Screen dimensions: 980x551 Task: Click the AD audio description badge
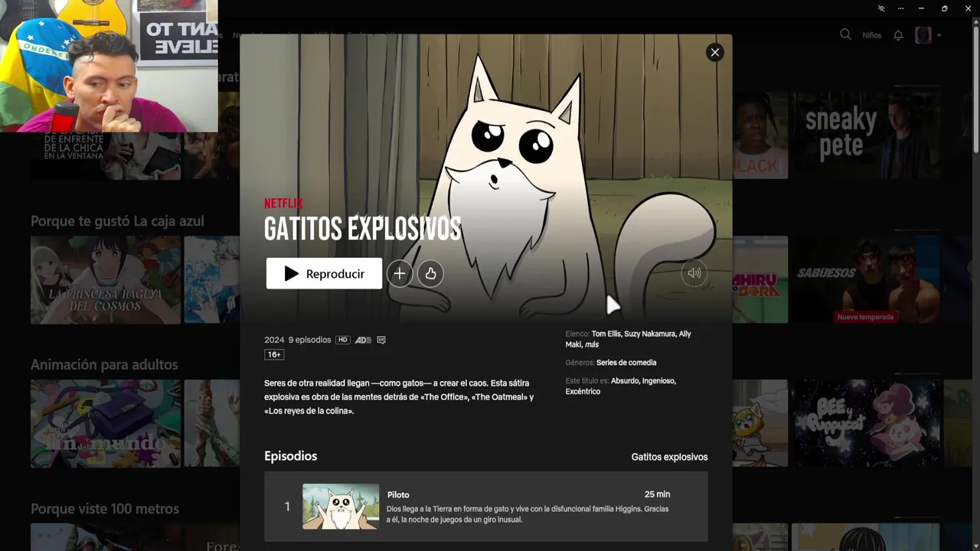click(x=363, y=340)
